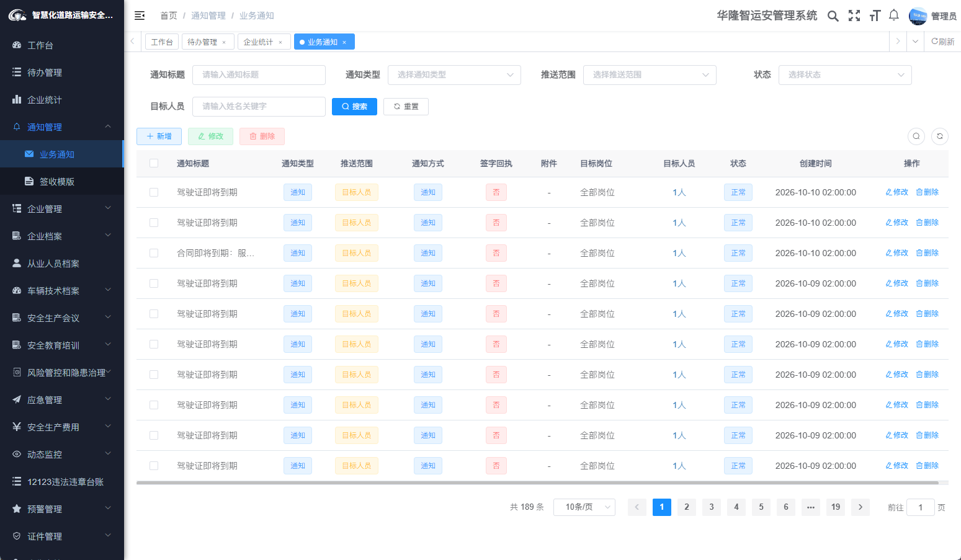Click the blue 搜索 button
Viewport: 961px width, 560px height.
pyautogui.click(x=354, y=107)
